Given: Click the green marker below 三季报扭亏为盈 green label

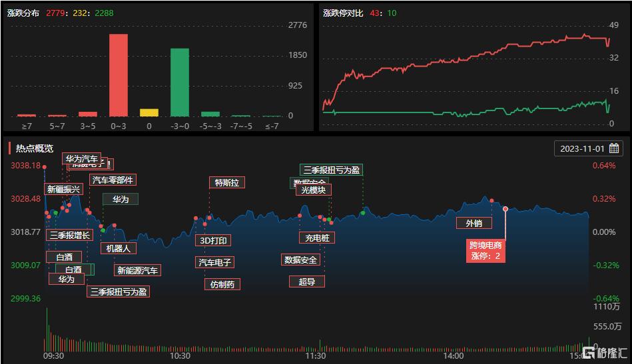Looking at the screenshot, I should coord(363,212).
